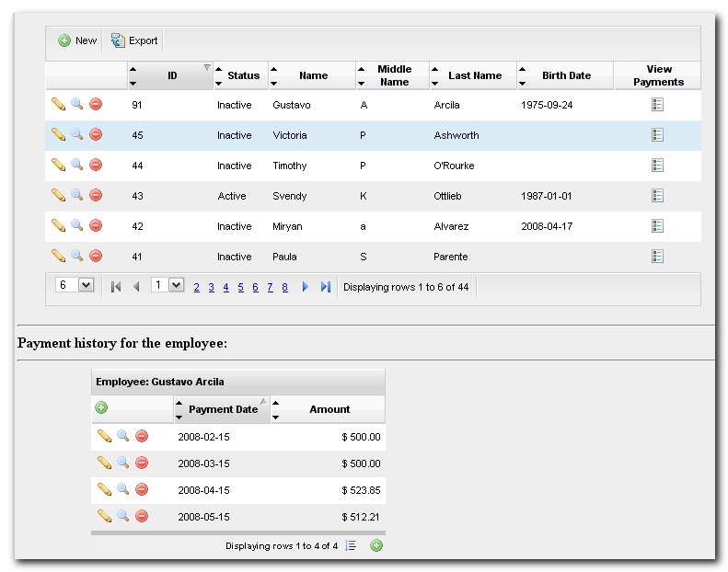
Task: Open View Payments for Gustavo Arcila
Action: 657,105
